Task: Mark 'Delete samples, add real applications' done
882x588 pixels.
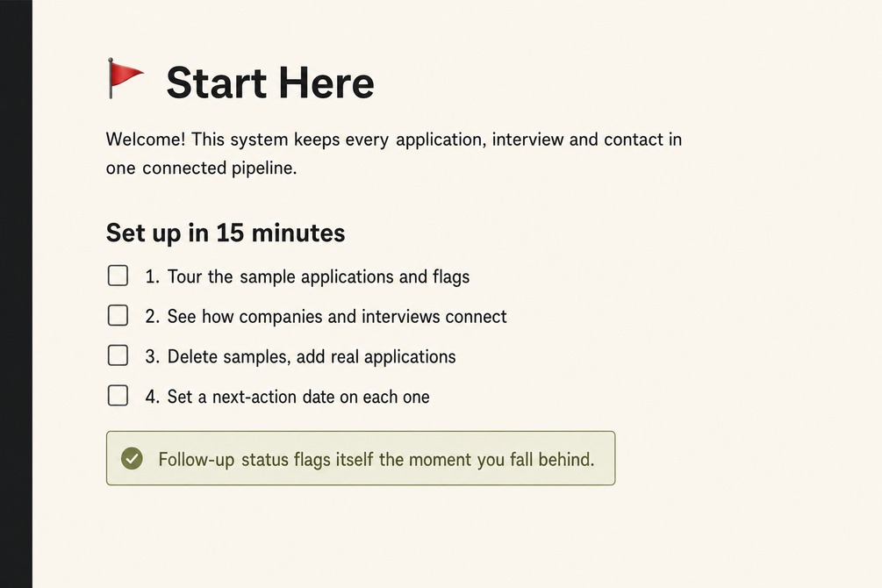Action: pyautogui.click(x=118, y=355)
